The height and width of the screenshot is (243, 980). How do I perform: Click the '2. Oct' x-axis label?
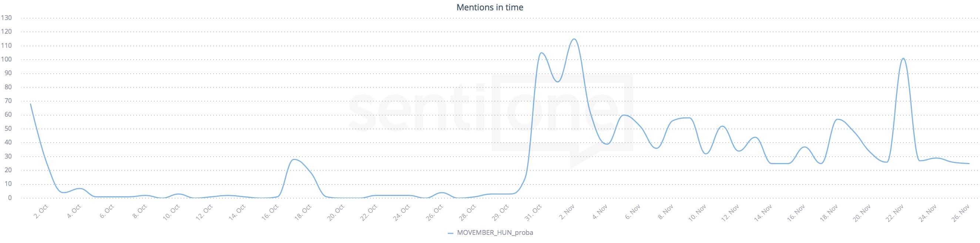pos(41,212)
